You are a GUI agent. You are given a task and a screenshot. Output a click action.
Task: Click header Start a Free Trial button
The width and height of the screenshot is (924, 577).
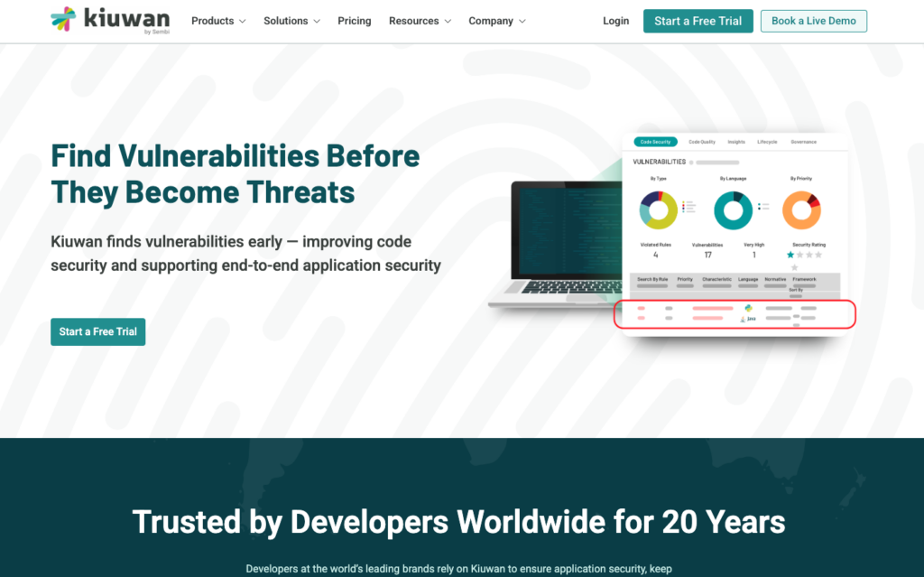(698, 22)
